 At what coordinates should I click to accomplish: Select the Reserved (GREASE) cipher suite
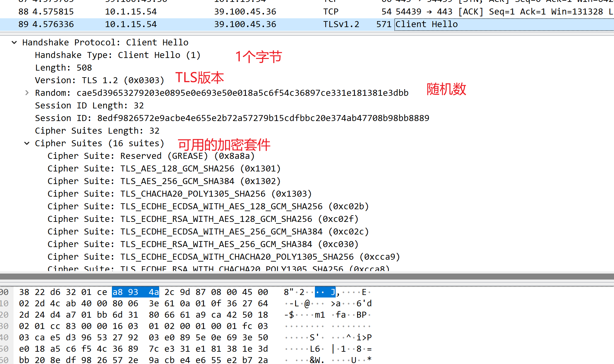pyautogui.click(x=151, y=156)
